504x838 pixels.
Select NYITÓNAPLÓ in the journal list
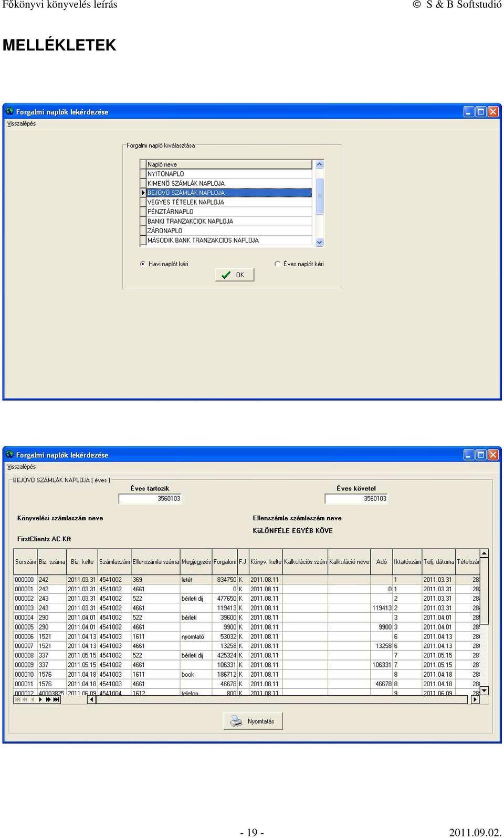[x=229, y=174]
